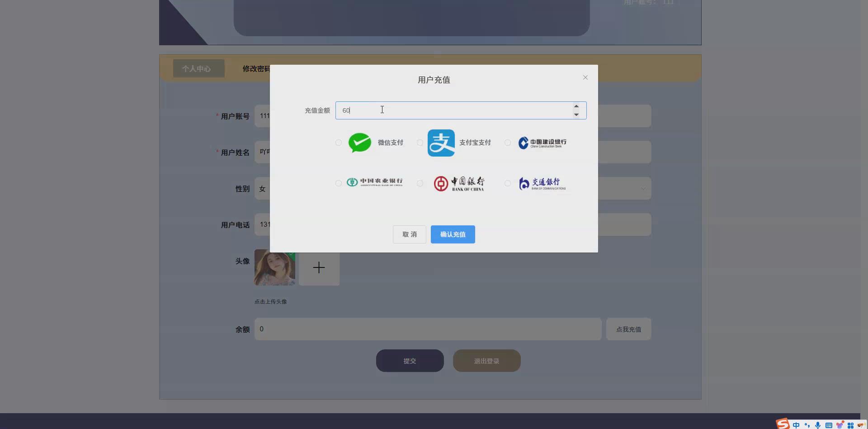Open the Sogou on-screen keyboard
868x429 pixels.
coord(828,425)
